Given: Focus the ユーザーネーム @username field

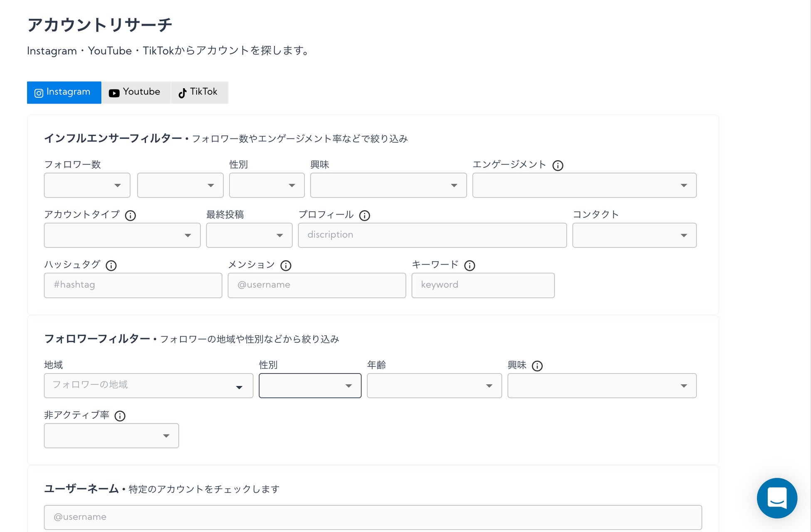Looking at the screenshot, I should click(372, 517).
